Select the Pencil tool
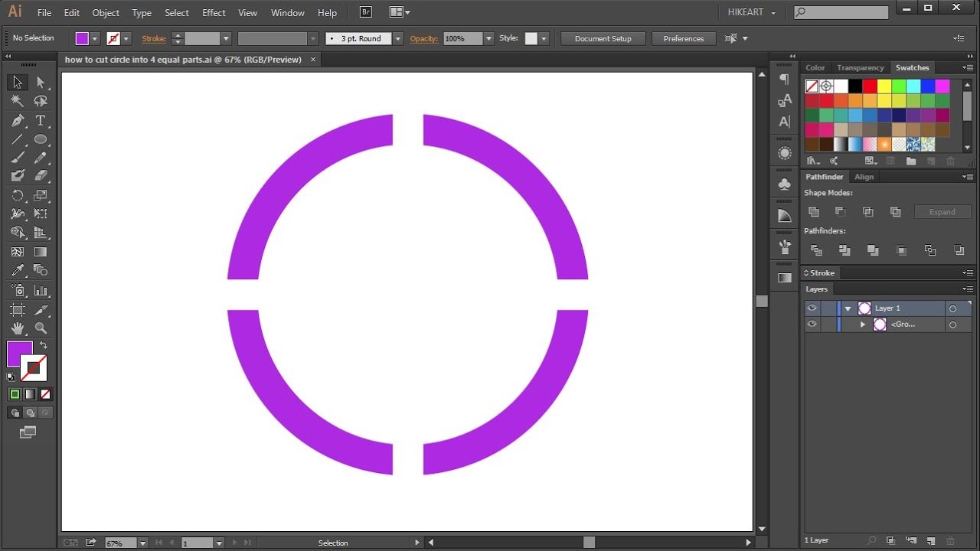The height and width of the screenshot is (551, 980). [x=41, y=158]
